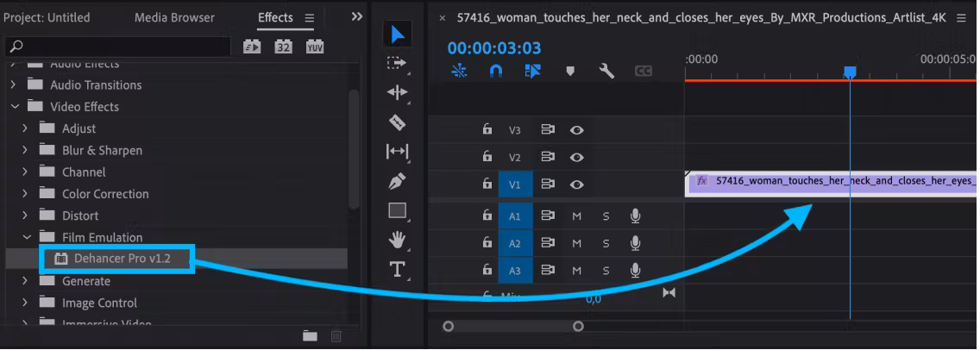This screenshot has width=980, height=350.
Task: Mute audio track A2
Action: tap(577, 243)
